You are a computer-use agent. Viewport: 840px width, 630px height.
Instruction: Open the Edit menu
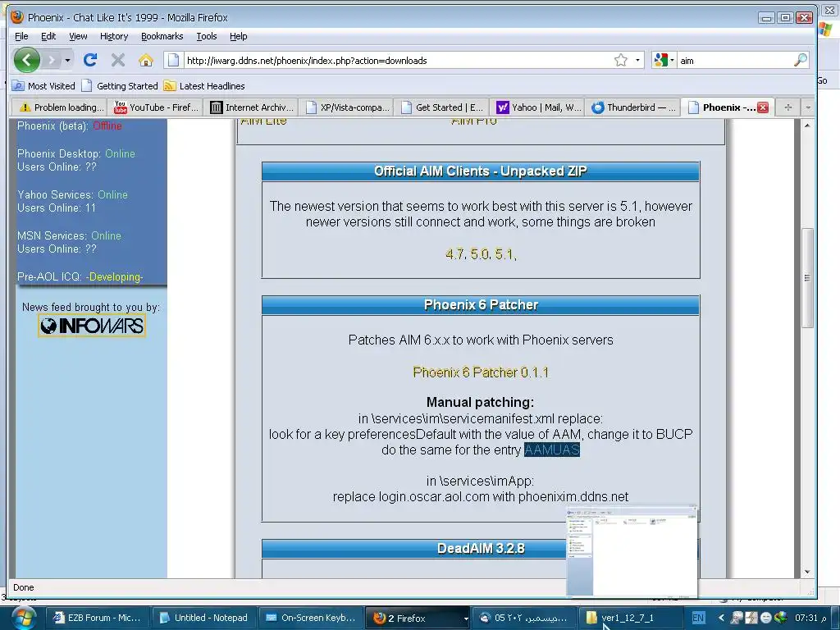(48, 36)
